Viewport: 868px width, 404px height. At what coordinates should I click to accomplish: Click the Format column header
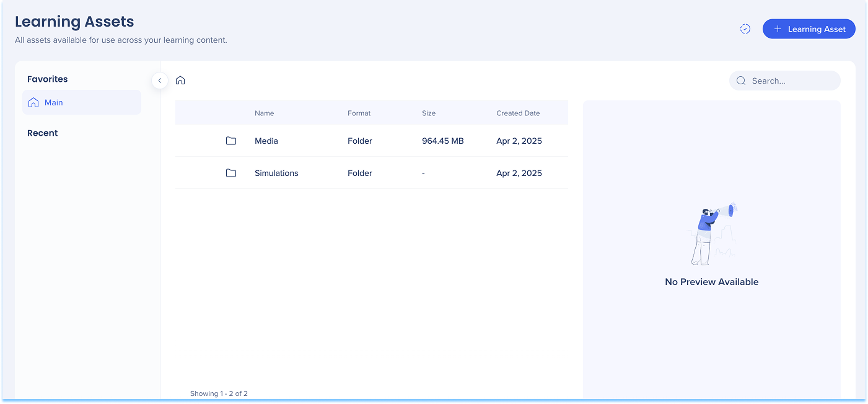point(359,113)
